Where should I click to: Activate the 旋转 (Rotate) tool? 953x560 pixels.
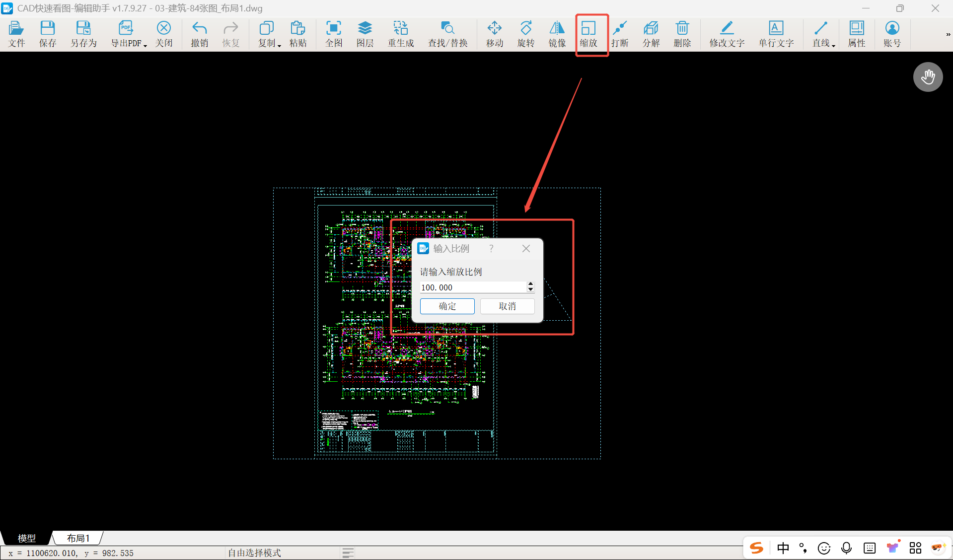tap(526, 34)
